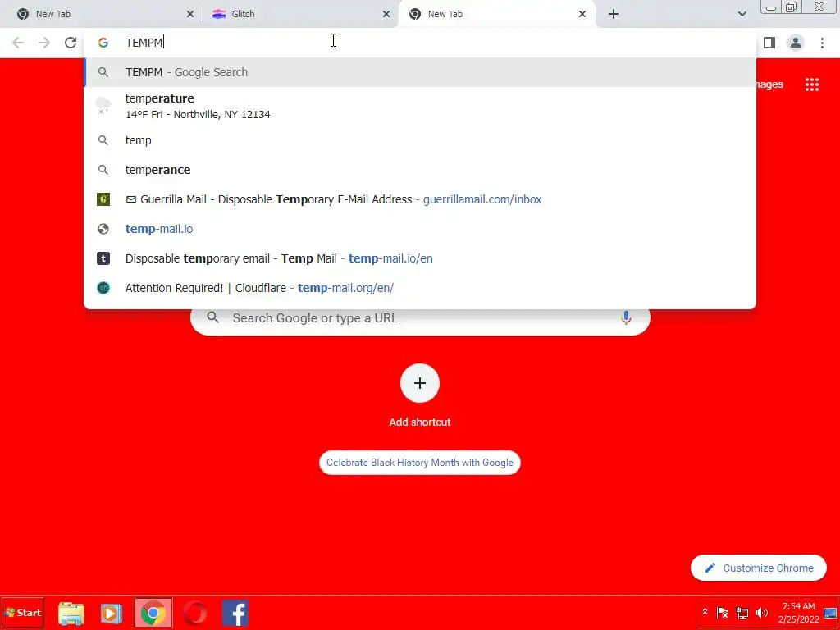The height and width of the screenshot is (630, 840).
Task: Open the Google apps grid
Action: 811,84
